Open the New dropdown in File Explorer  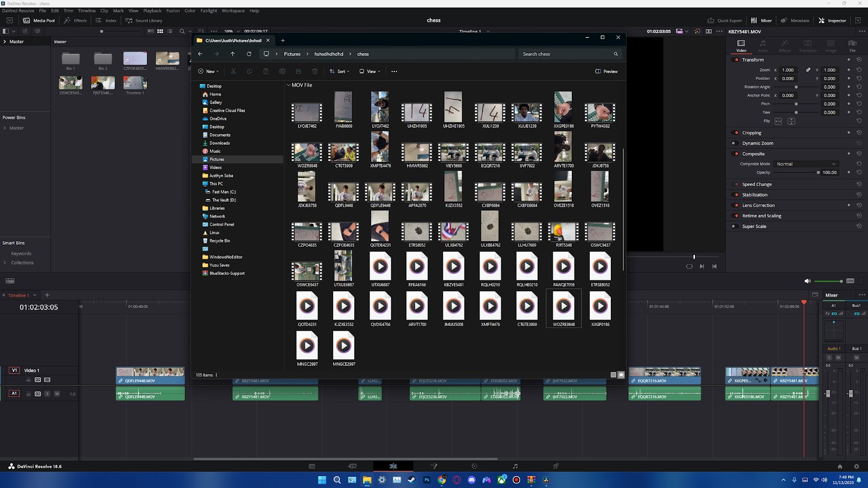tap(208, 72)
